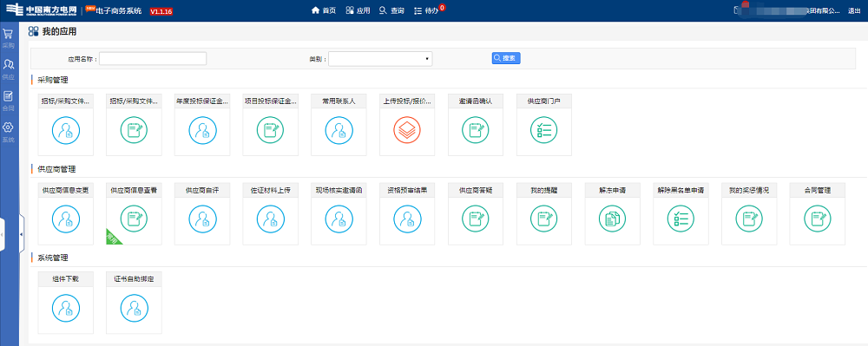Open 招标/采购文件 card with green notepad icon
Viewport: 868px width, 346px height.
pos(134,130)
